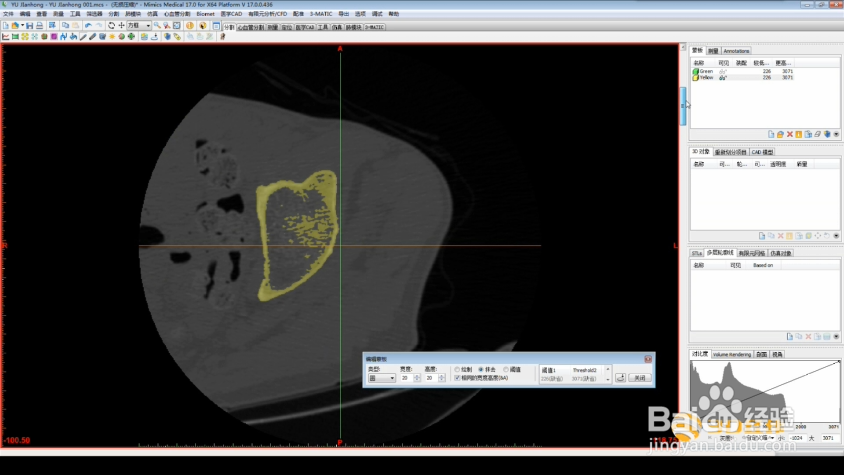Image resolution: width=844 pixels, height=475 pixels.
Task: Select the pan/move cross-arrows icon
Action: (121, 26)
